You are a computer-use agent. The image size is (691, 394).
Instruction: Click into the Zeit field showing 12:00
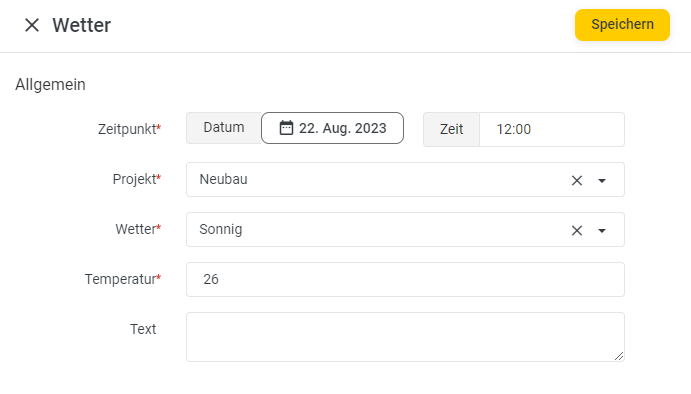(552, 129)
